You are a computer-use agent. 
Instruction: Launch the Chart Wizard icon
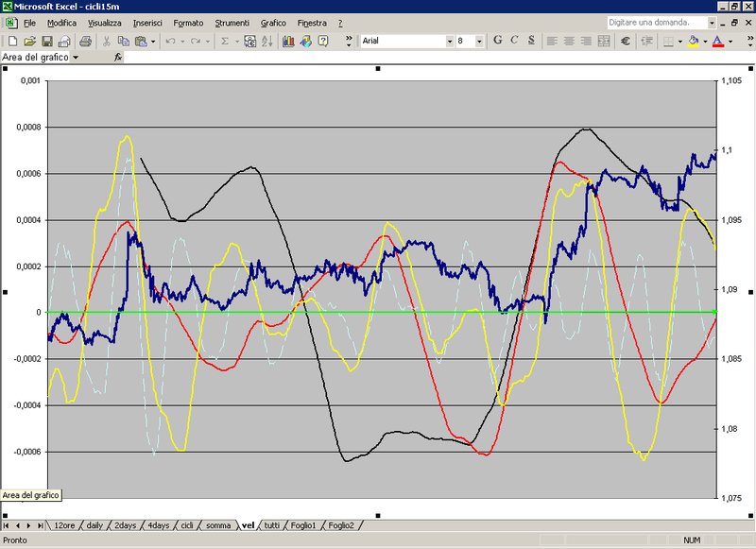(x=287, y=41)
